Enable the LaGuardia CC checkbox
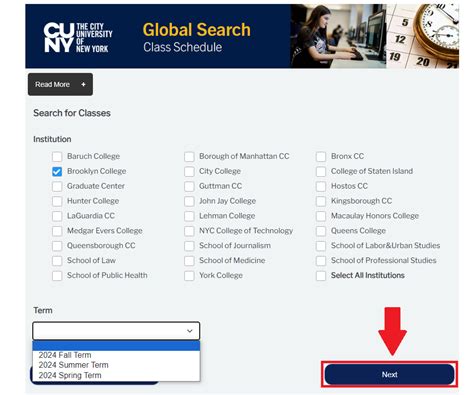Viewport: 474px width, 395px height. 57,216
